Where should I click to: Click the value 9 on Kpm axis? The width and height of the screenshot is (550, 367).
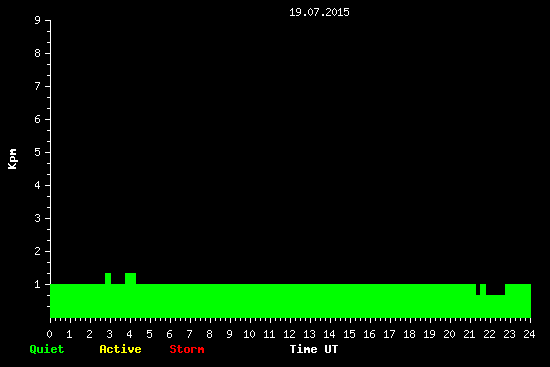pyautogui.click(x=38, y=20)
